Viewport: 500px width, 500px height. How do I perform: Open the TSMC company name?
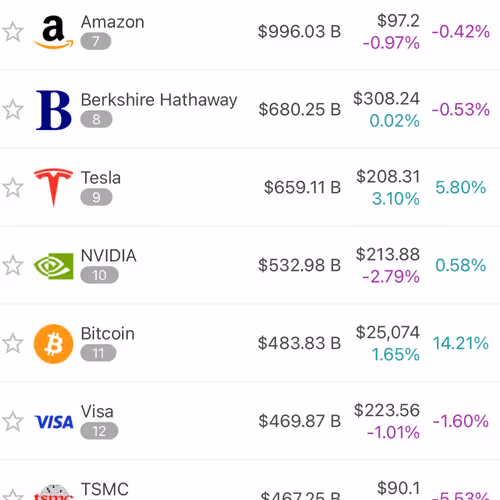105,489
